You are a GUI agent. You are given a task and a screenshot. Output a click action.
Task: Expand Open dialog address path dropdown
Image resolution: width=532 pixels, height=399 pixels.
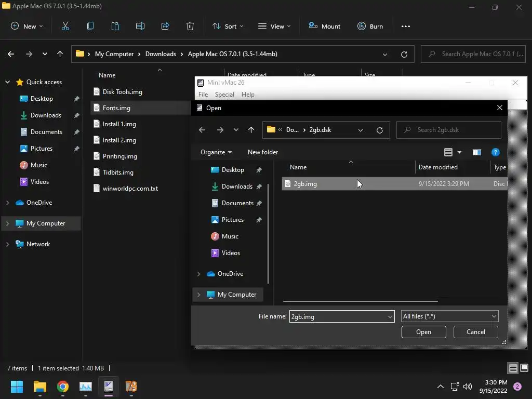[361, 130]
